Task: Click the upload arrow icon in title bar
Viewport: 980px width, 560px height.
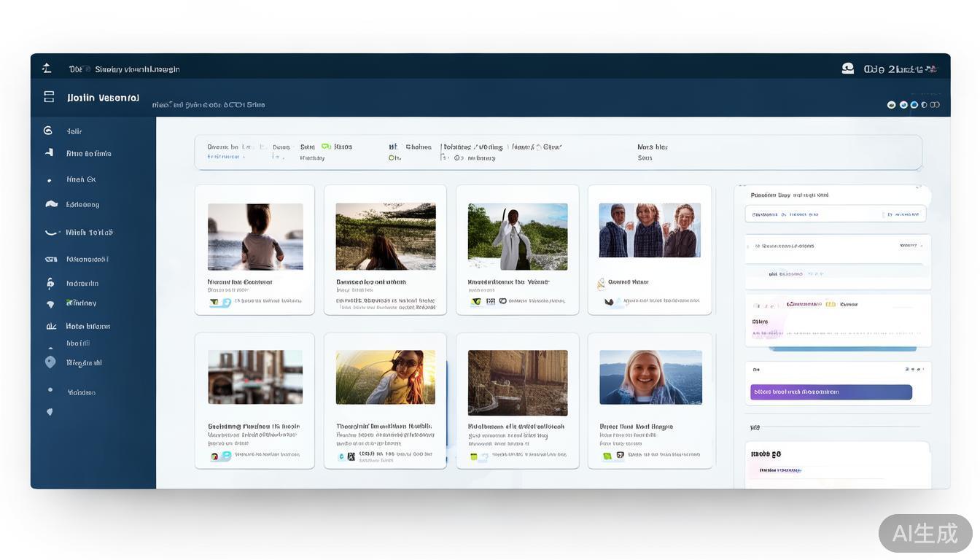Action: coord(47,69)
